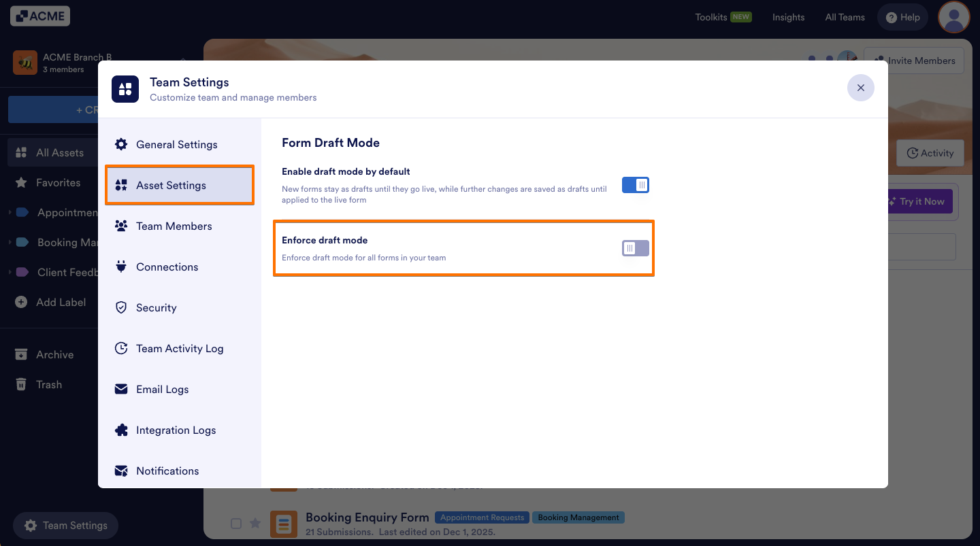The width and height of the screenshot is (980, 546).
Task: Click the Notifications envelope-check icon
Action: (121, 471)
